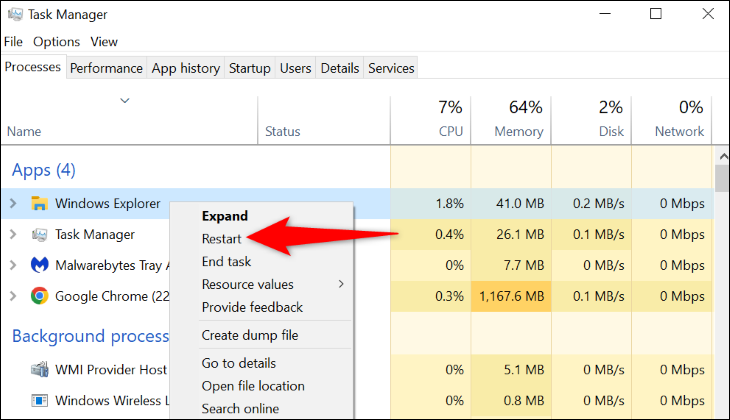Open the File menu
The height and width of the screenshot is (420, 730).
13,42
